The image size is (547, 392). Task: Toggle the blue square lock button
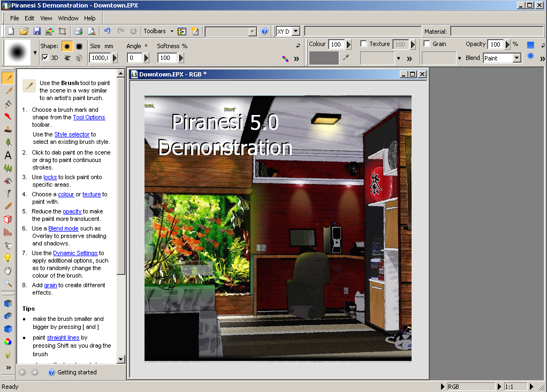point(530,44)
